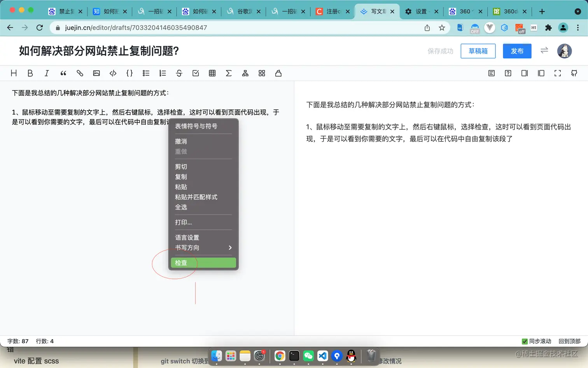
Task: Toggle the editor-only layout view icon
Action: click(x=524, y=73)
